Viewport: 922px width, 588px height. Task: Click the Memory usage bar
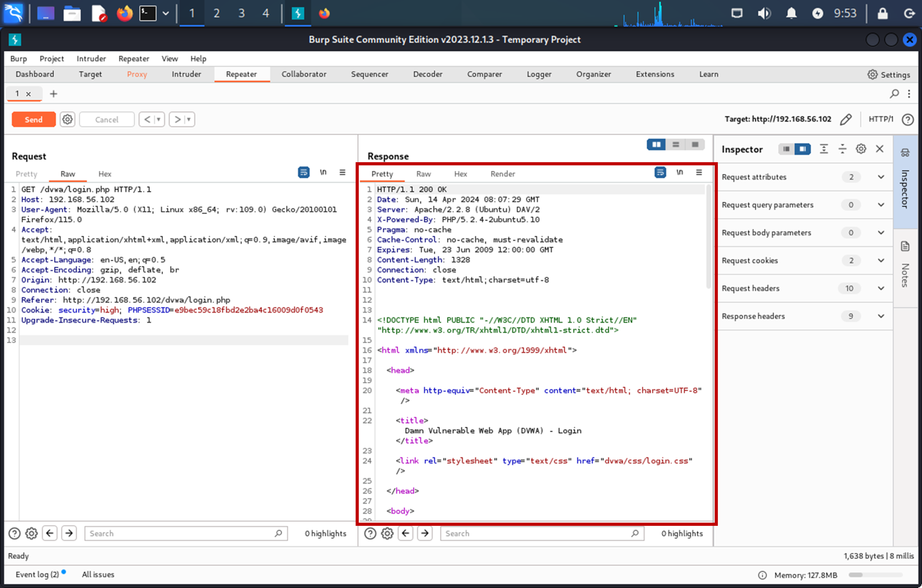tap(875, 575)
